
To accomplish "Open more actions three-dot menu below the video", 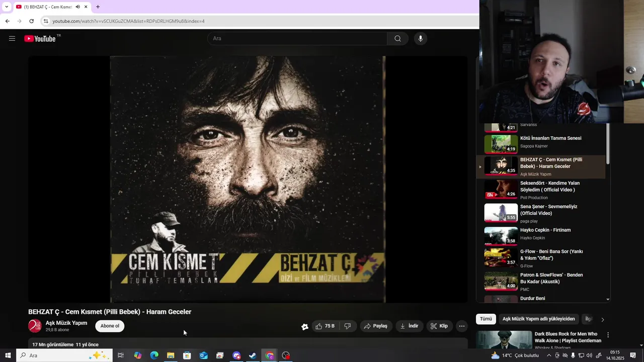I will [x=462, y=326].
